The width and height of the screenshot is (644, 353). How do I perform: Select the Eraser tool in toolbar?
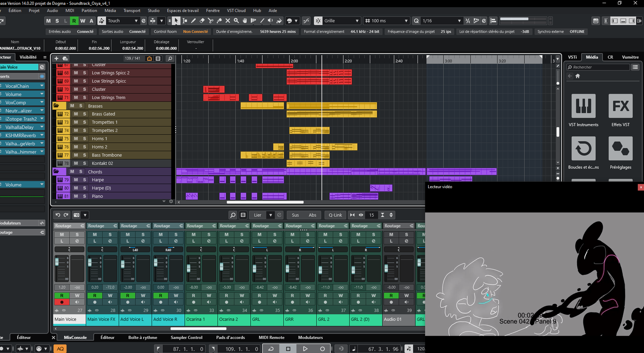tap(202, 21)
